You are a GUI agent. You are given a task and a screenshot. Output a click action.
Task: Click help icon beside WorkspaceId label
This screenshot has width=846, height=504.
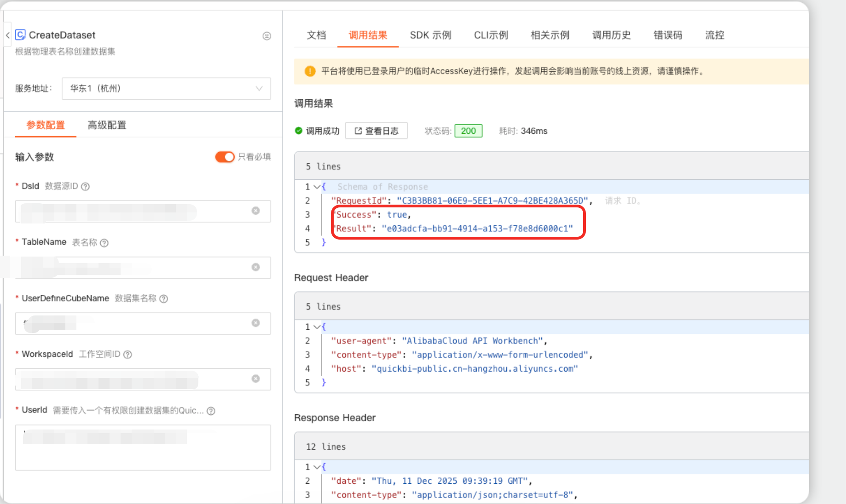point(128,355)
